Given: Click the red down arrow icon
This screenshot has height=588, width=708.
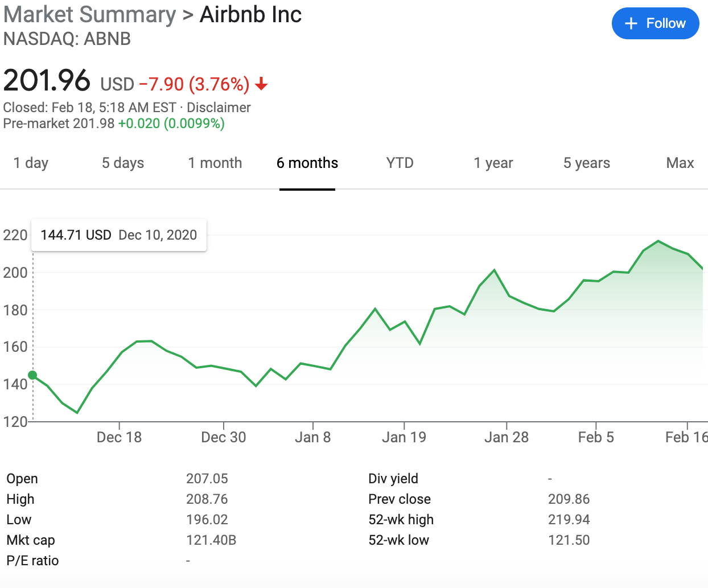Looking at the screenshot, I should (261, 84).
